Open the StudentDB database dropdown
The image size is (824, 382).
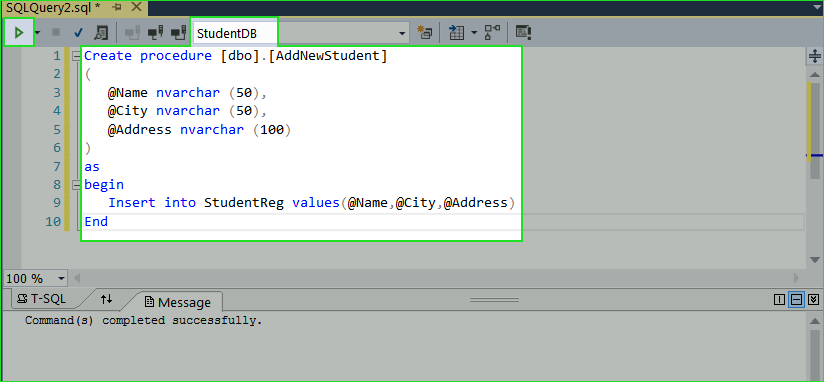[403, 33]
